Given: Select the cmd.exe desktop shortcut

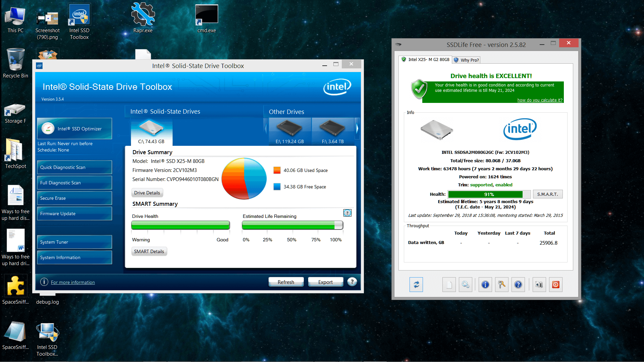Looking at the screenshot, I should [x=207, y=19].
